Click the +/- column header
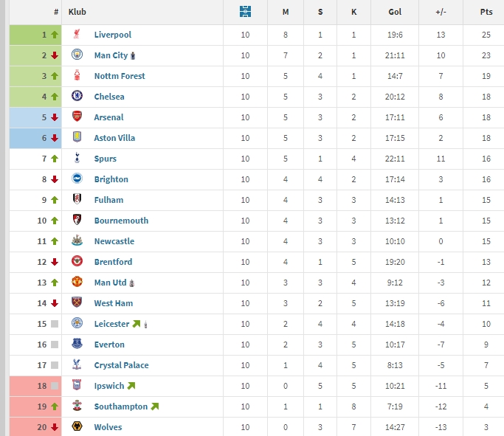504x436 pixels. tap(441, 12)
